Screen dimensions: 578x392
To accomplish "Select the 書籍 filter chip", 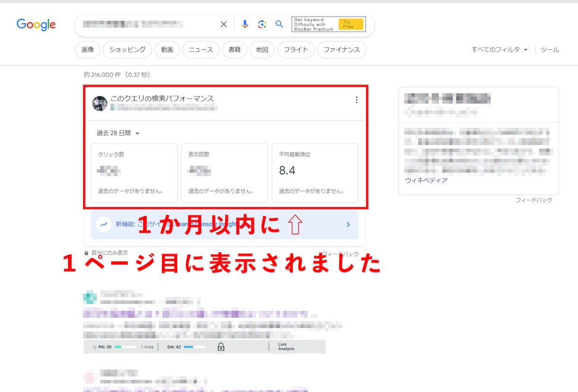I will 235,50.
